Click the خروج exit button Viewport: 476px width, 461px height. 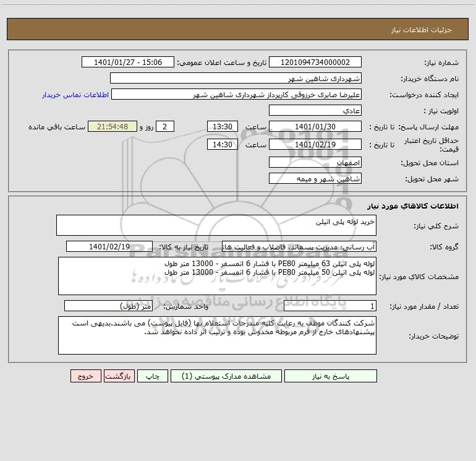(85, 376)
